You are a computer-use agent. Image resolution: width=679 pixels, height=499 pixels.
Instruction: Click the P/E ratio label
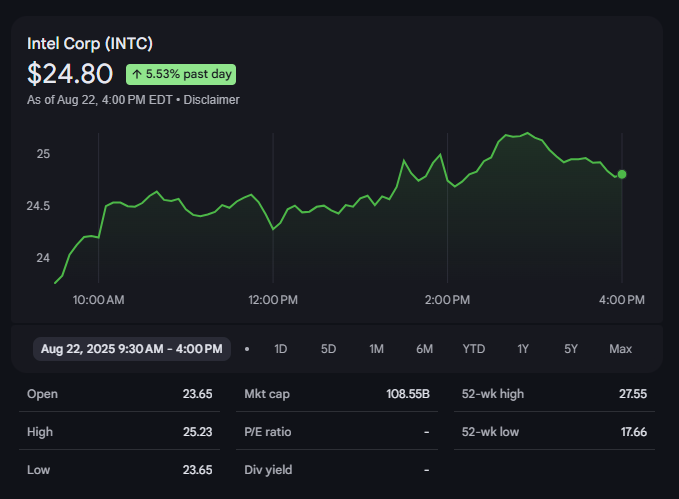coord(268,432)
